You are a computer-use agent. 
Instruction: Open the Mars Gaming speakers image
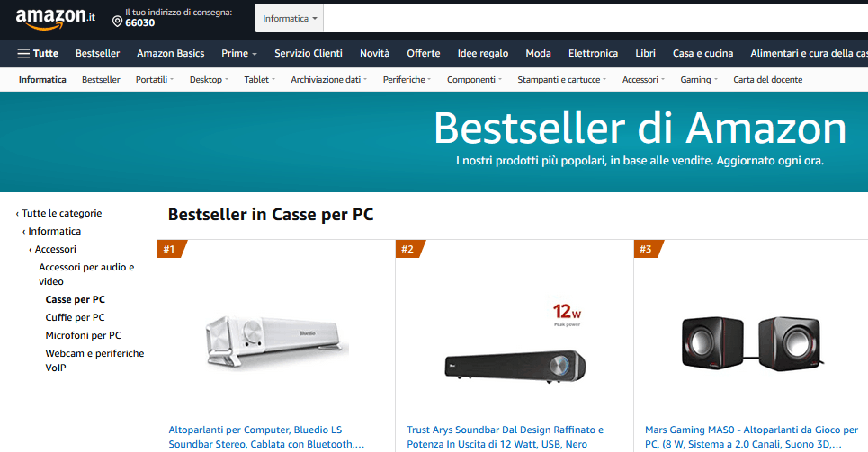click(752, 343)
